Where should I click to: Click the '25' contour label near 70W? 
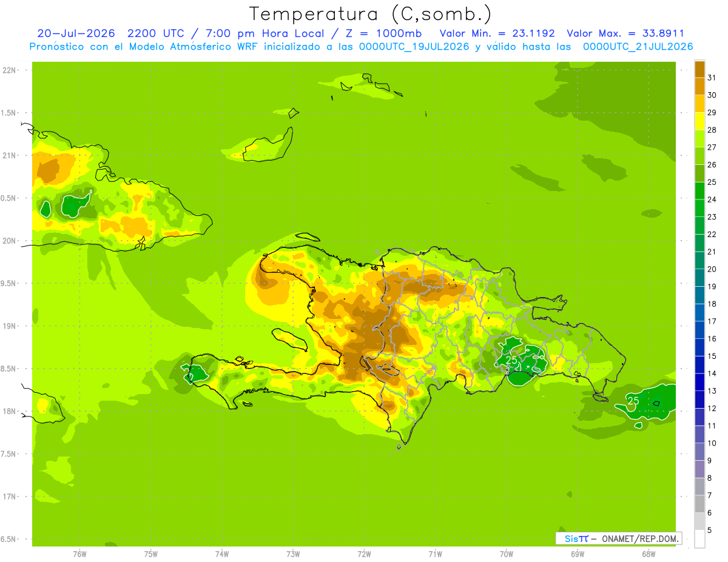click(511, 360)
